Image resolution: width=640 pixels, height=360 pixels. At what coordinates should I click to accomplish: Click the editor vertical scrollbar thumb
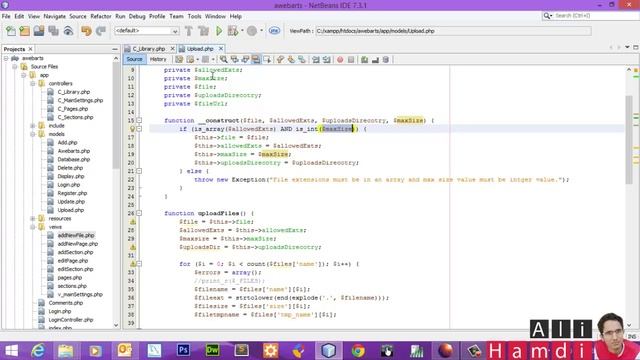(629, 140)
